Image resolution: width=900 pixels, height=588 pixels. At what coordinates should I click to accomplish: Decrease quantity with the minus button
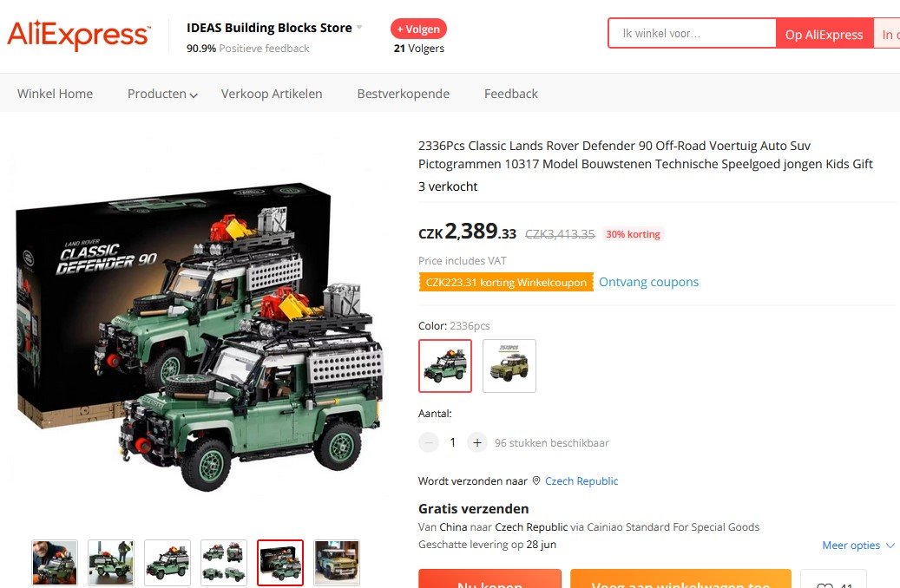click(428, 442)
